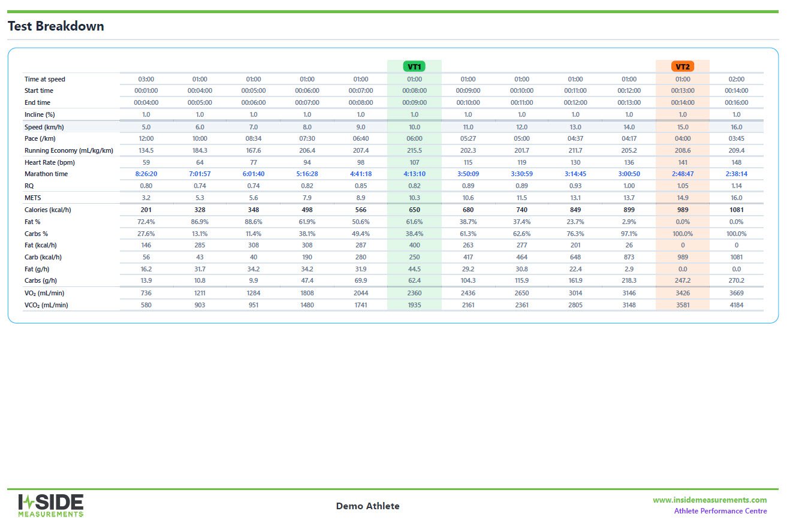Screen dimensions: 787x532
Task: Click marathon time 2:38:14
Action: [736, 174]
